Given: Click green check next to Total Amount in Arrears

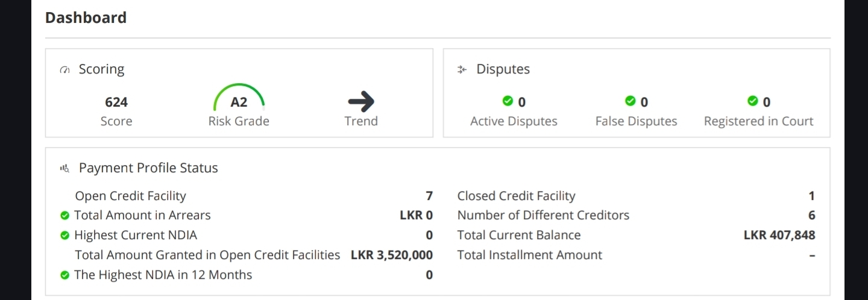Looking at the screenshot, I should [65, 216].
